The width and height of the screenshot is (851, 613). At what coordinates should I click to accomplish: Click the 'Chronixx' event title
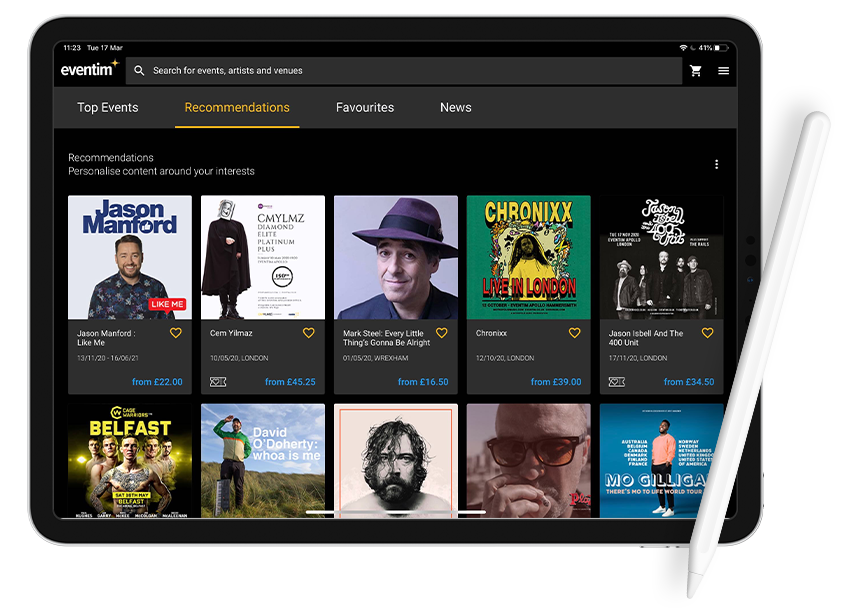[491, 333]
